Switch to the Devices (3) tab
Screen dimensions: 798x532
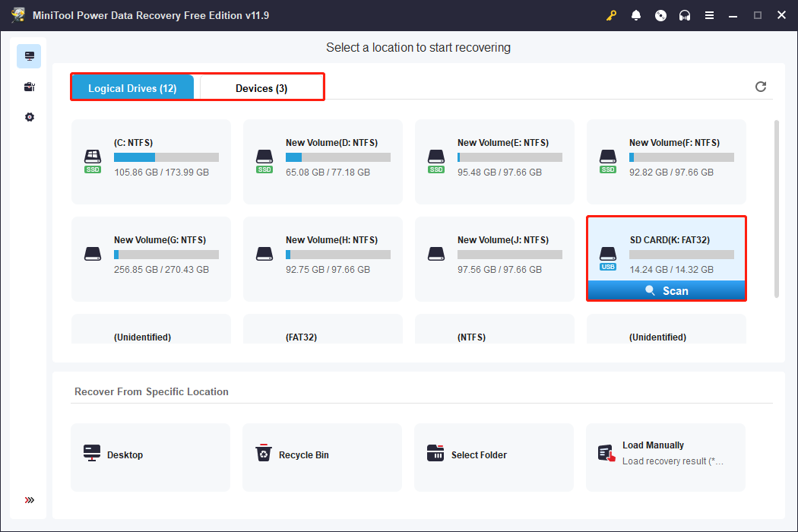(261, 88)
